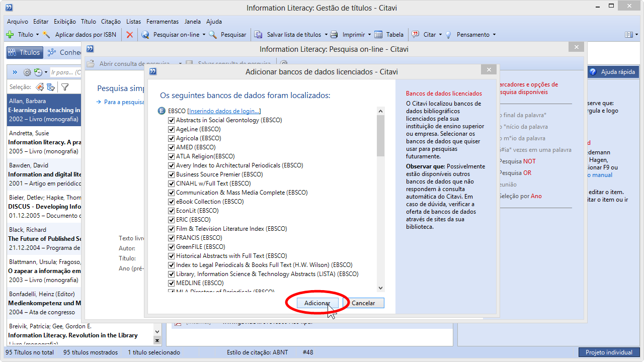Select the Bawden, David title entry
644x362 pixels.
click(44, 174)
